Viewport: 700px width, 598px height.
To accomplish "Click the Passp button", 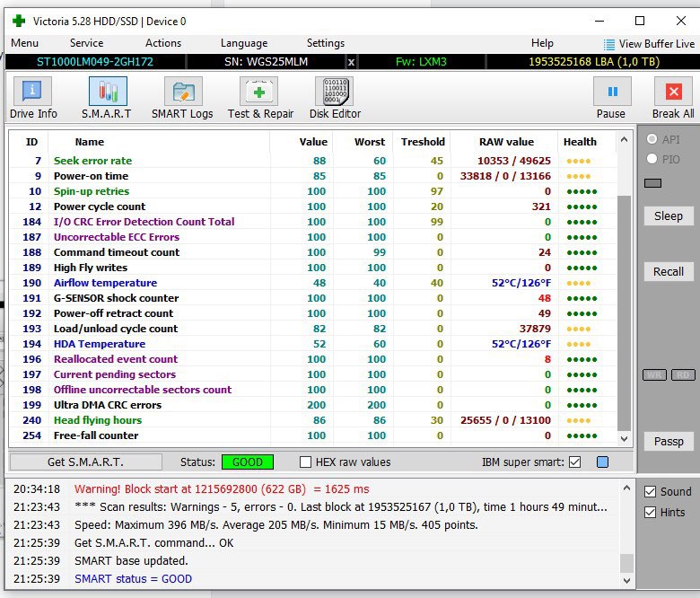I will pos(669,441).
